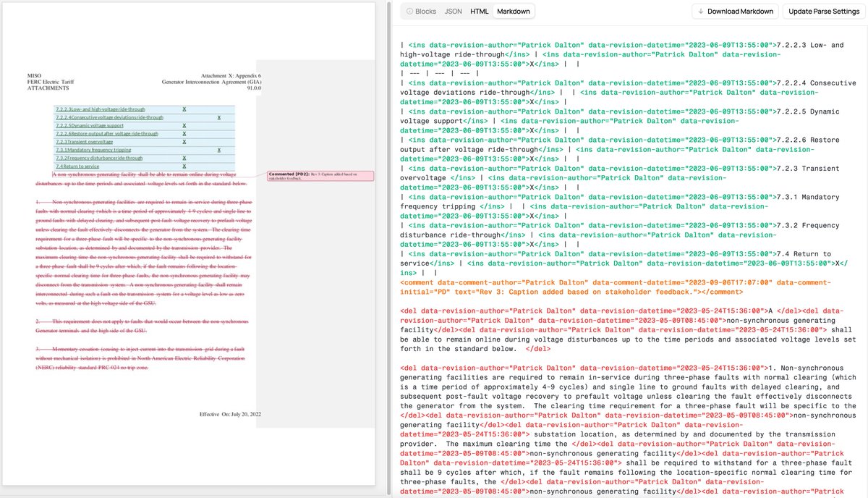868x498 pixels.
Task: Click the Download Markdown button
Action: [736, 11]
